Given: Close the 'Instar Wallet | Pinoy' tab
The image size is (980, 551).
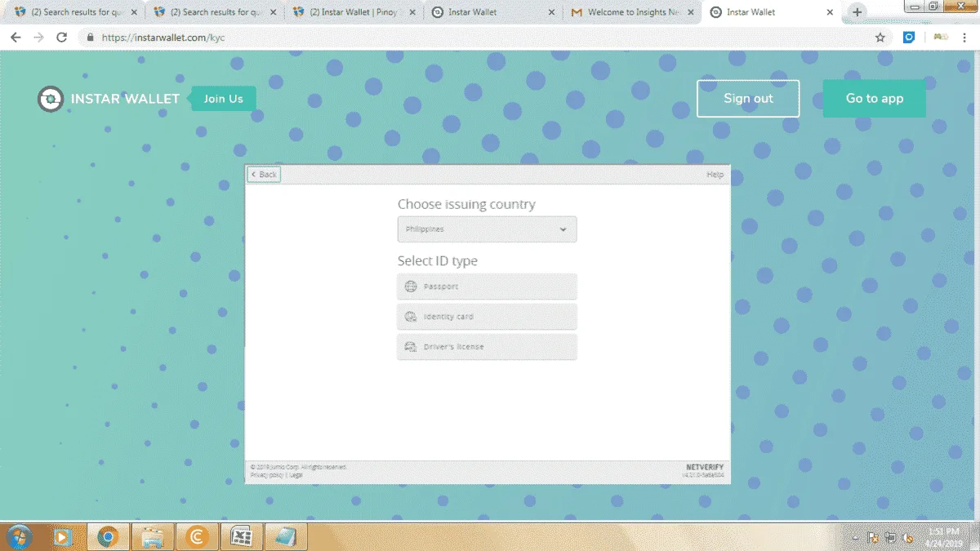Looking at the screenshot, I should [413, 12].
